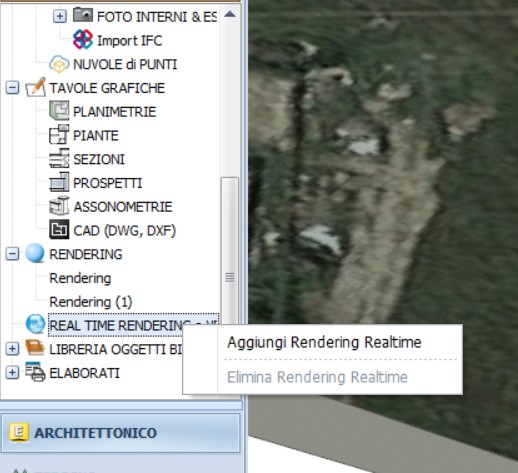Collapse the TAVOLE GRAFICHE node
Image resolution: width=518 pixels, height=473 pixels.
[x=12, y=88]
